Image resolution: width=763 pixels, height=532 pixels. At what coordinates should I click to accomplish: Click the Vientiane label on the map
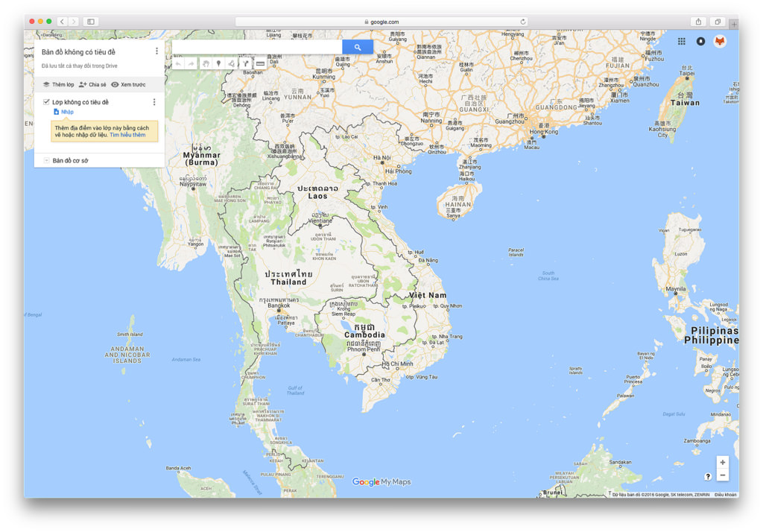click(320, 221)
